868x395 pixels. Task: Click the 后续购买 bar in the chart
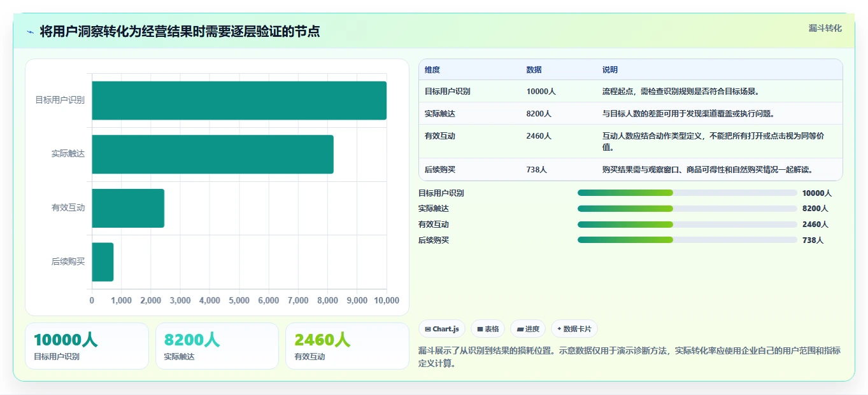[x=103, y=261]
